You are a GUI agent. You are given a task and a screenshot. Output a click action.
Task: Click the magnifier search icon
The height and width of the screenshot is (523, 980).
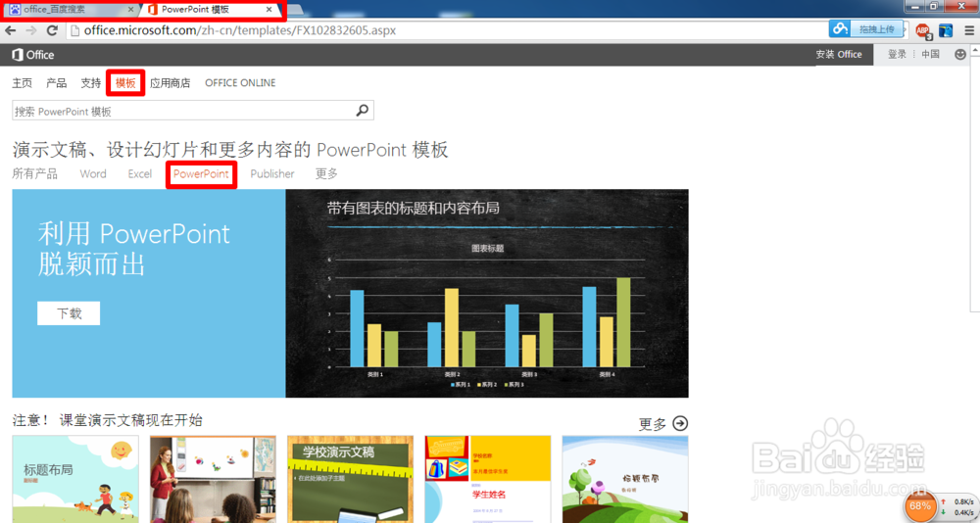(363, 111)
